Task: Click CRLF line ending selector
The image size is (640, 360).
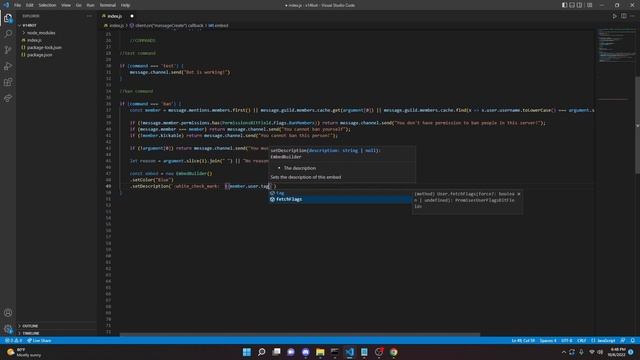Action: pyautogui.click(x=581, y=340)
